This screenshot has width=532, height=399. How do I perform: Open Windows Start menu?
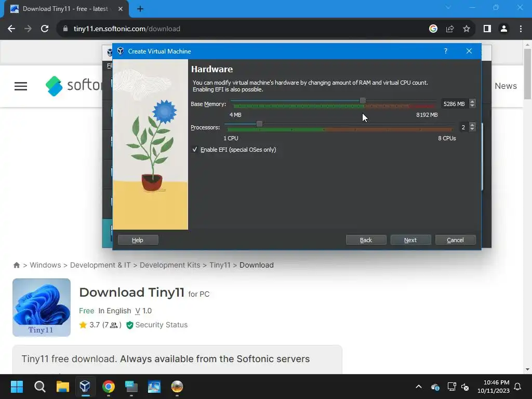tap(17, 387)
